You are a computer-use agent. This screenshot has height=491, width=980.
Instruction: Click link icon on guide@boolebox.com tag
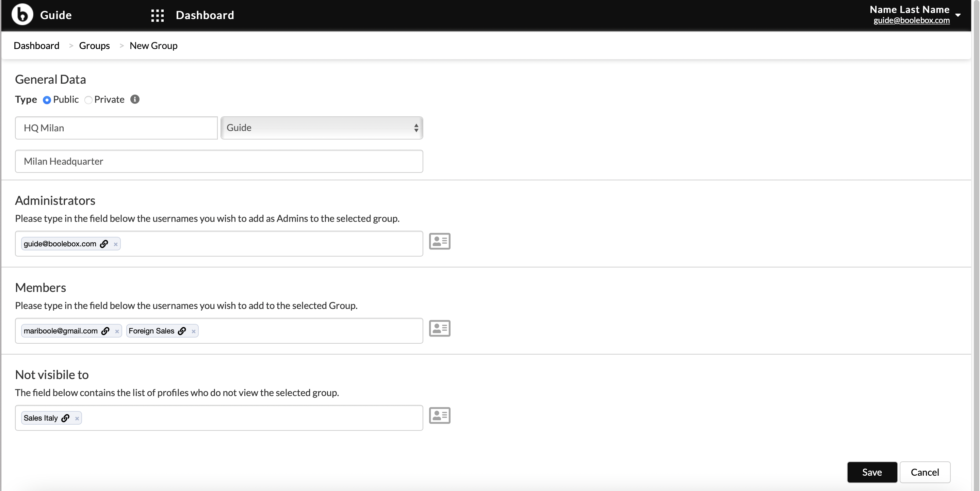pos(104,244)
